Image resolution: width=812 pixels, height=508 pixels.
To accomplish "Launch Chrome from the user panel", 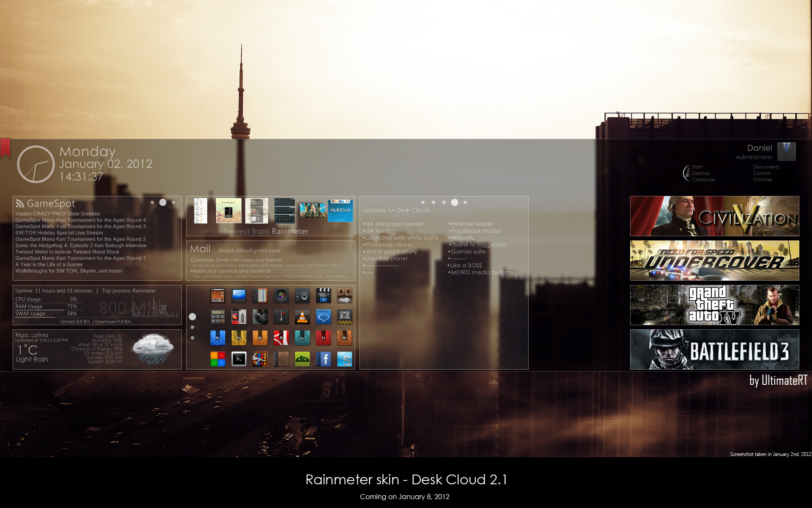I will tap(762, 179).
